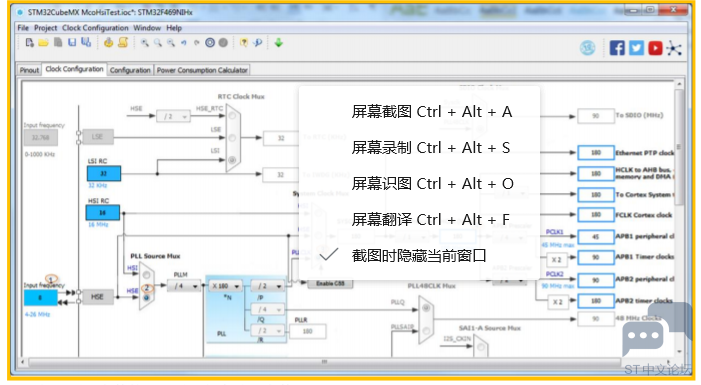Choose 屏幕截图 Ctrl+Alt+A from popup
The width and height of the screenshot is (701, 385).
(x=432, y=111)
